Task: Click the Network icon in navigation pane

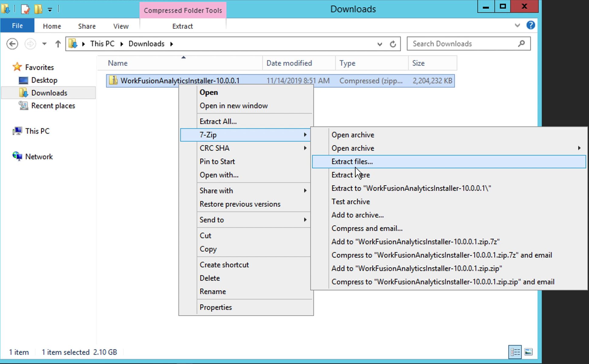Action: tap(17, 156)
